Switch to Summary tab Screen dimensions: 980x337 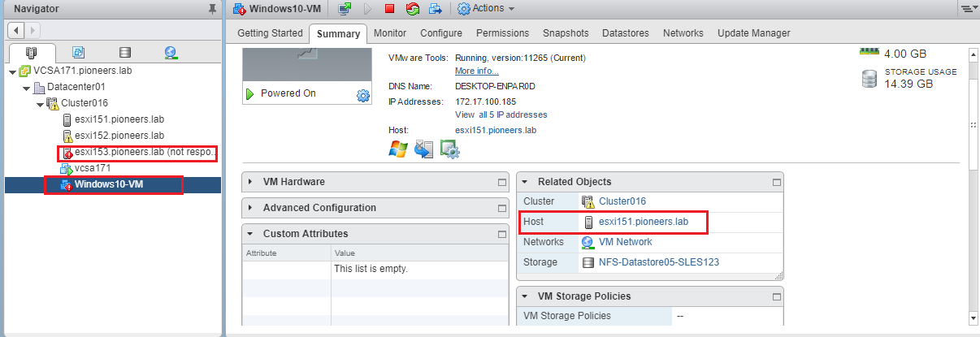(x=338, y=33)
